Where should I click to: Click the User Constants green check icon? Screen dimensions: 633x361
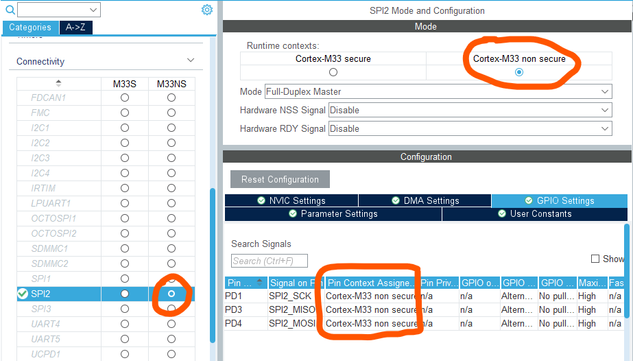click(x=502, y=214)
